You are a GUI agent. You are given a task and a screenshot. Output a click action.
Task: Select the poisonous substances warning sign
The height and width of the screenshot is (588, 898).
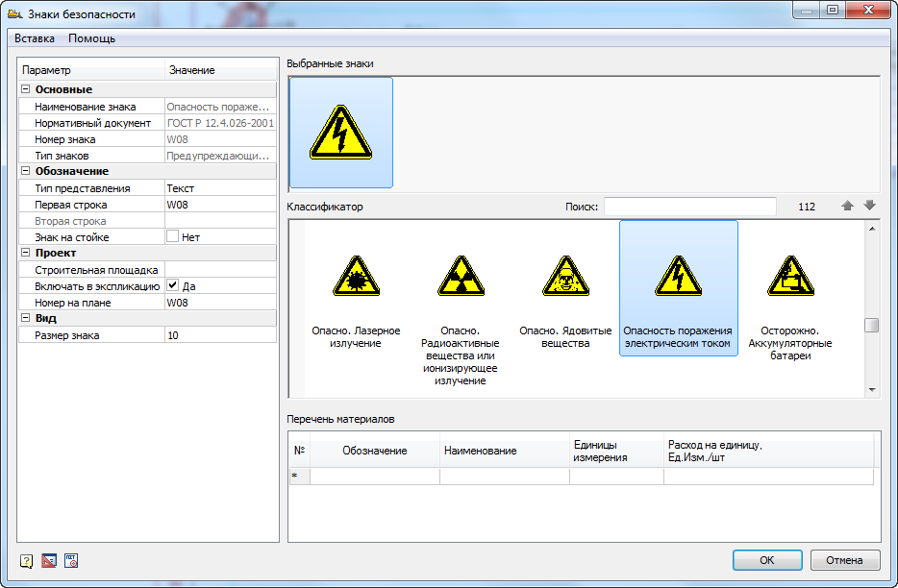coord(565,301)
